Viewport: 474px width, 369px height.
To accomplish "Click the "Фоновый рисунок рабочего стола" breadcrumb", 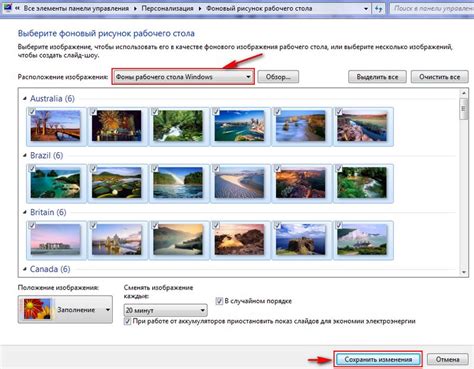I will click(x=259, y=8).
